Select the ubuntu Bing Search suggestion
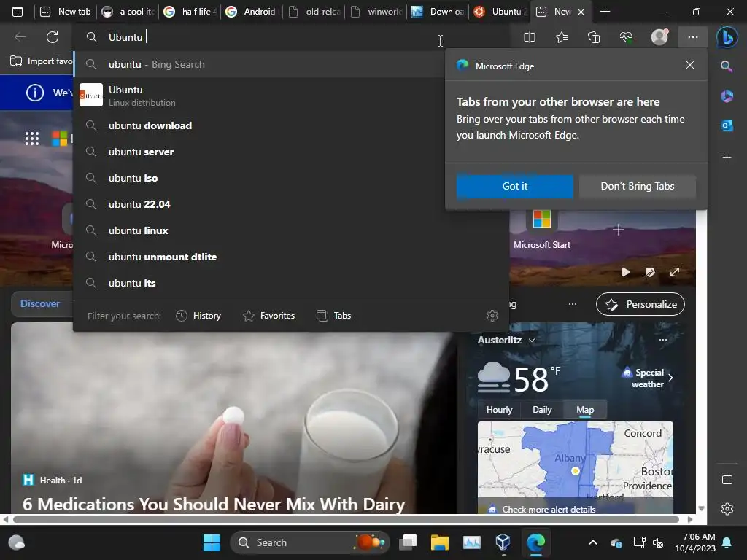 click(x=258, y=64)
